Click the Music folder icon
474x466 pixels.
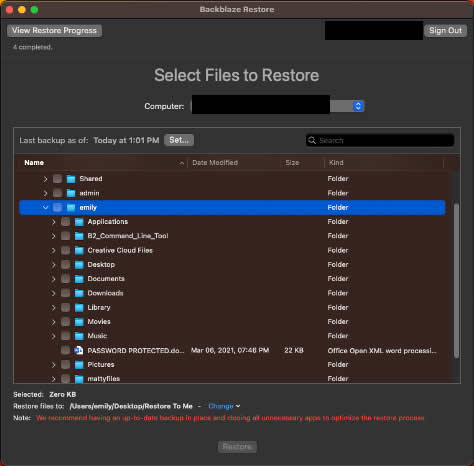pos(79,336)
